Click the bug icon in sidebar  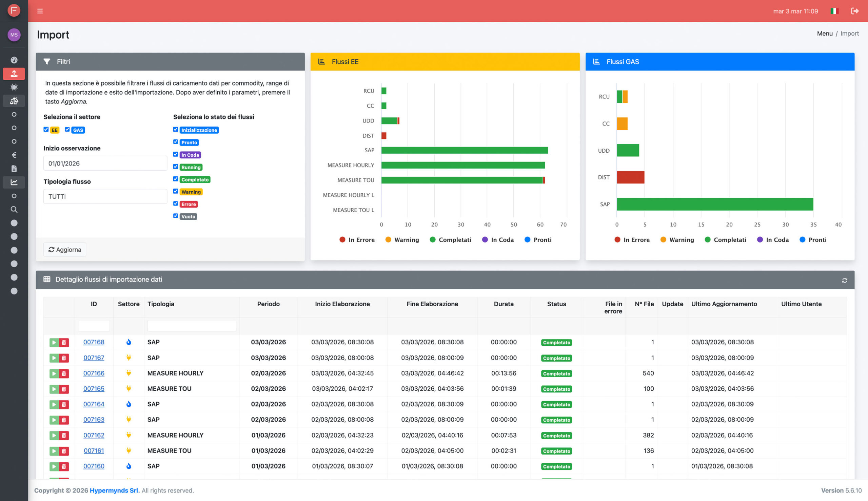pos(14,87)
